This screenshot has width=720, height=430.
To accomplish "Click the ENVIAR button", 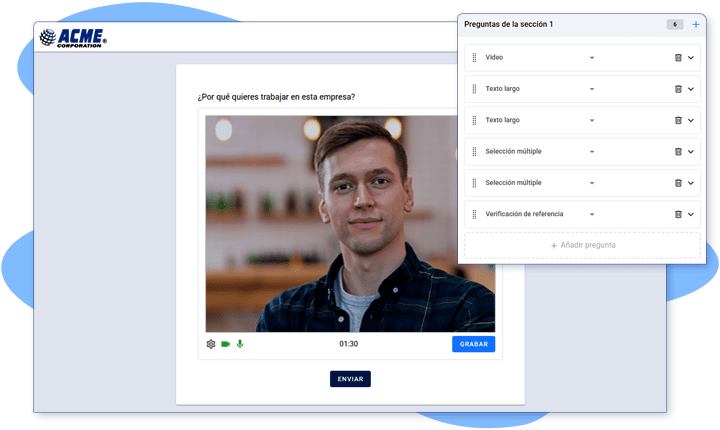I will pos(350,379).
